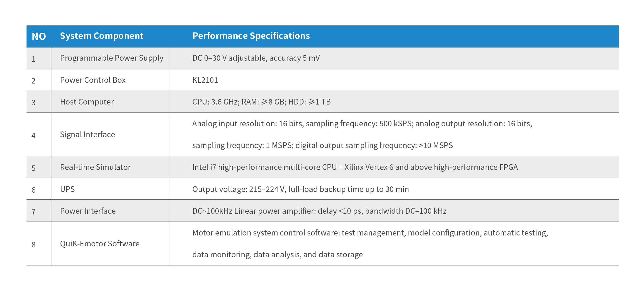Select the Signal Interface cell
The image size is (644, 292).
point(87,135)
